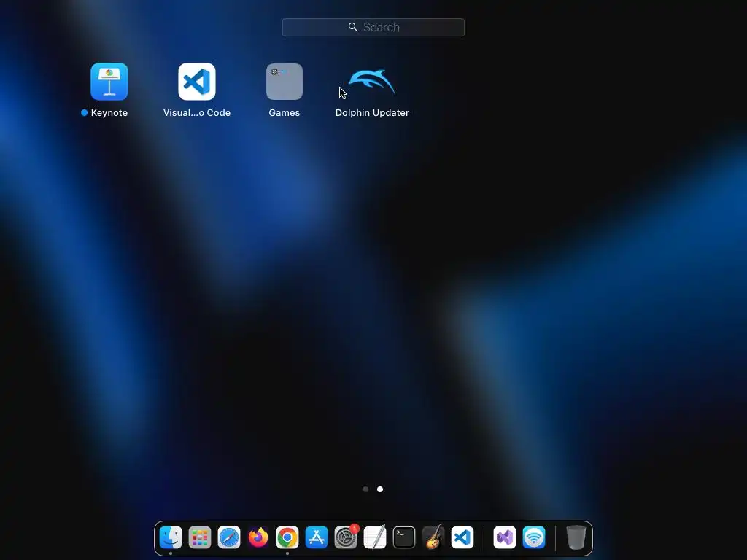The image size is (747, 560).
Task: Open Visual Studio Code from the Dock
Action: [x=462, y=537]
